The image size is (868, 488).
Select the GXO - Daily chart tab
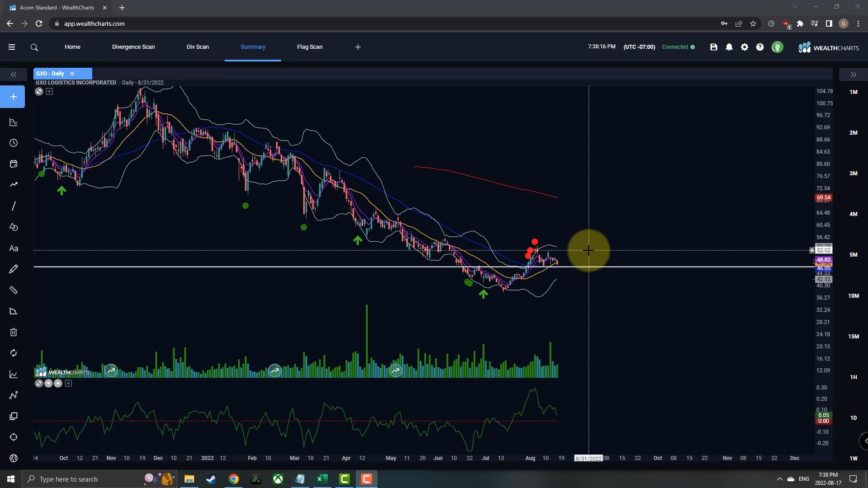(x=62, y=74)
